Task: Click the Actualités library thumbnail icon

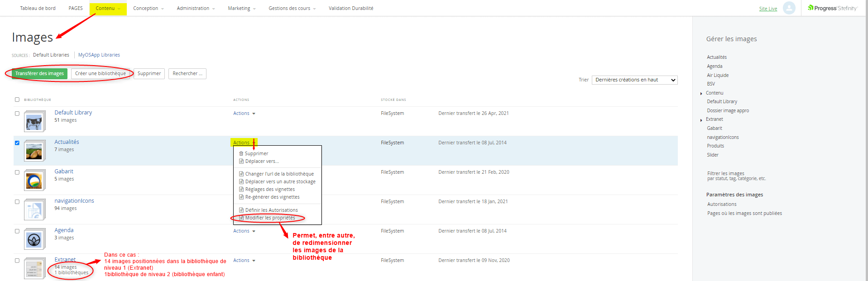Action: coord(34,152)
